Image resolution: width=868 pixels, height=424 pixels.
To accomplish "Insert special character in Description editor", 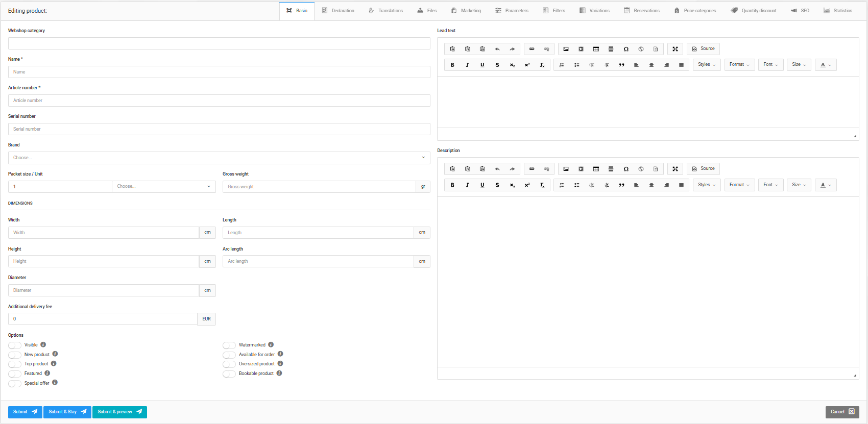I will pos(626,169).
